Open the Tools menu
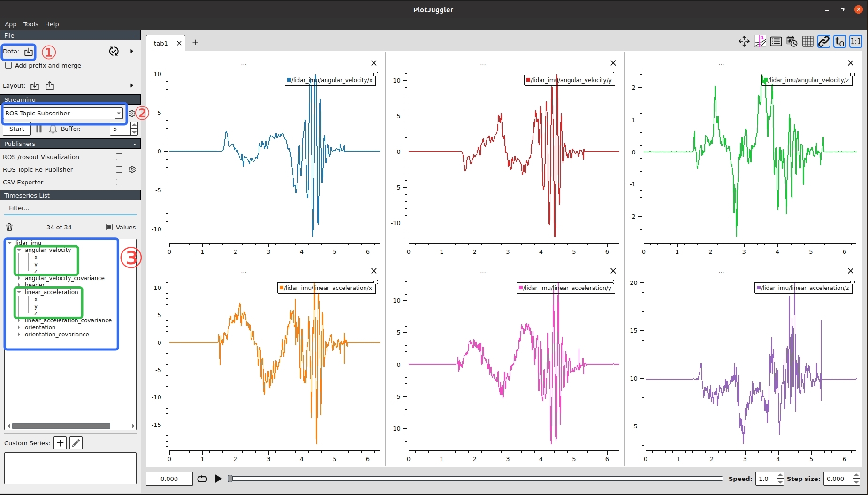This screenshot has width=868, height=495. 30,24
